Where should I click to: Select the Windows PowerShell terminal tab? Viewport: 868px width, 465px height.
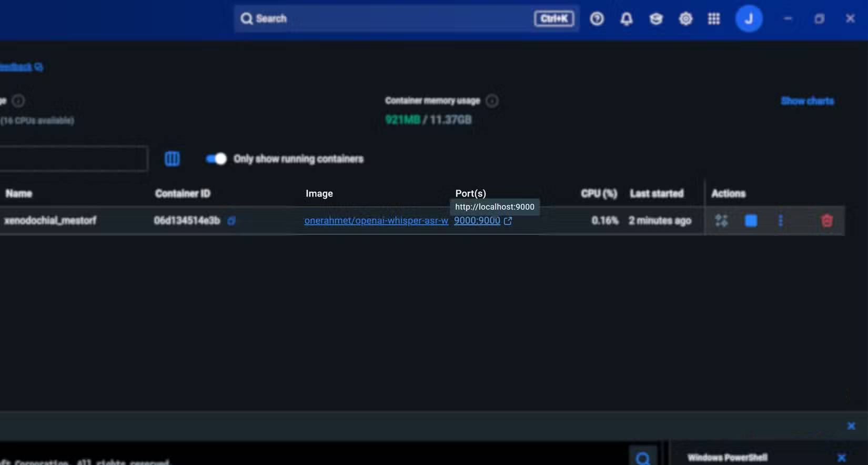727,458
